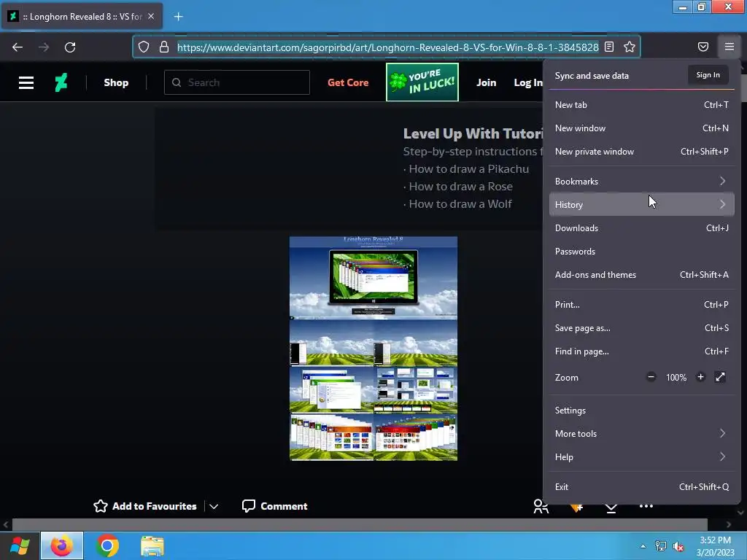Expand the Help submenu
The image size is (747, 560).
(x=641, y=456)
